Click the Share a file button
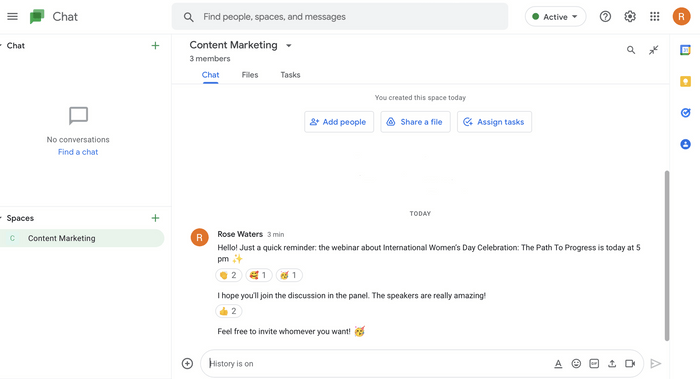Viewport: 700px width, 379px height. [415, 122]
